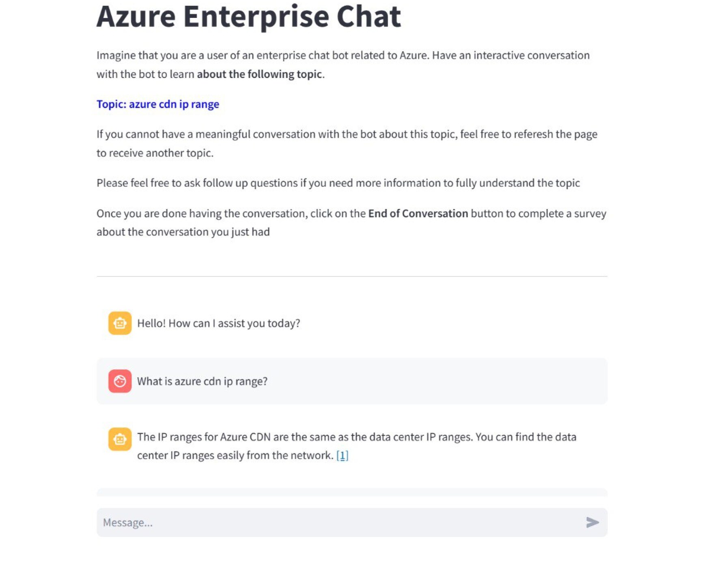Viewport: 728px width, 565px height.
Task: Select the 'What is azure cdn ip range?' message
Action: click(202, 382)
